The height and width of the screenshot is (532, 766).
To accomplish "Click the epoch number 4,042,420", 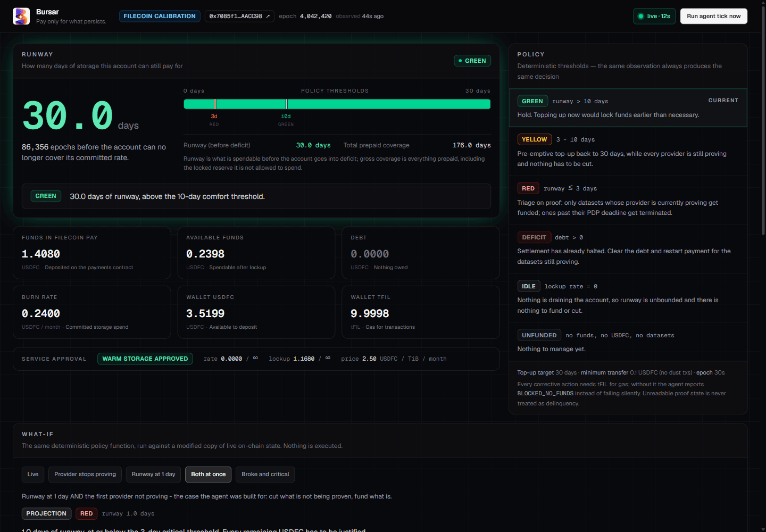I will pos(315,16).
